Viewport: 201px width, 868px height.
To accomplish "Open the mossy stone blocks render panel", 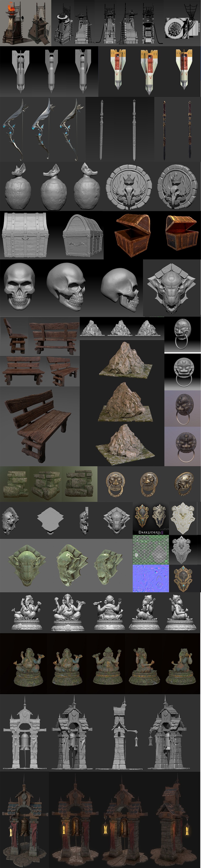I will coord(49,484).
